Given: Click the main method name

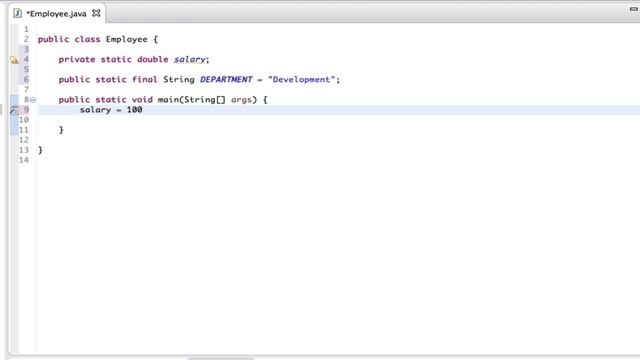Looking at the screenshot, I should point(168,100).
